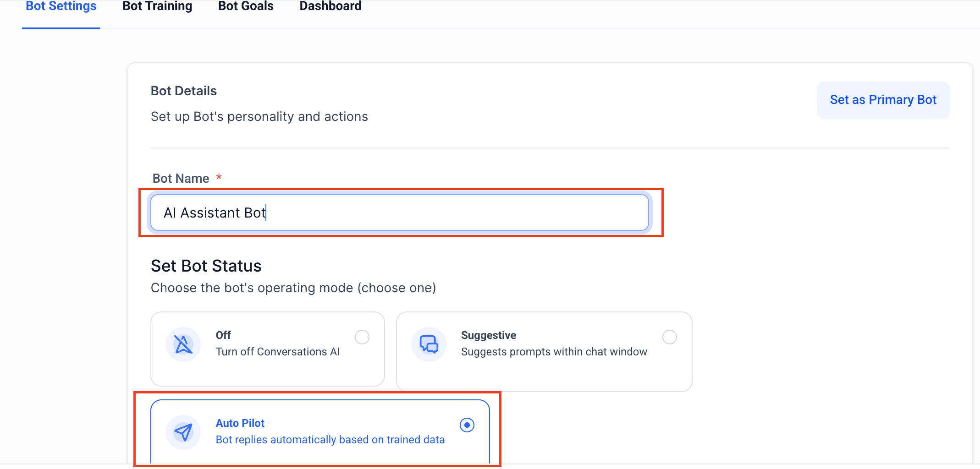Select the Off radio button

coord(362,337)
